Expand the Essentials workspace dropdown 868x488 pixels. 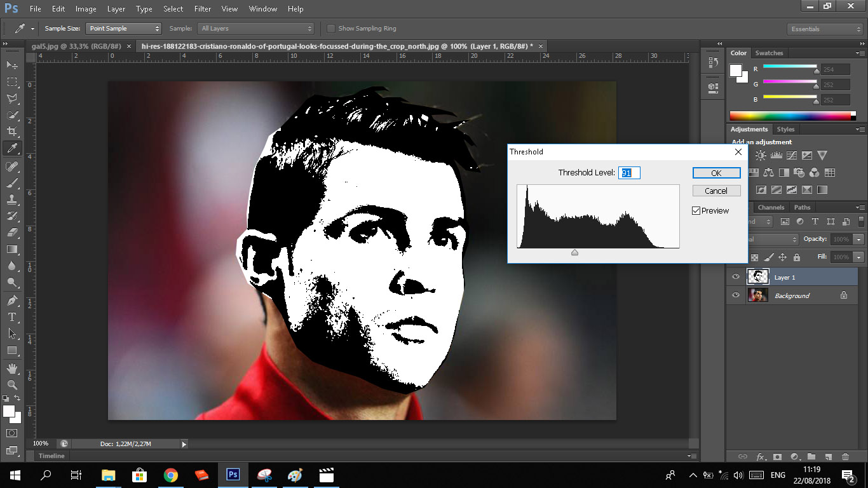[824, 29]
